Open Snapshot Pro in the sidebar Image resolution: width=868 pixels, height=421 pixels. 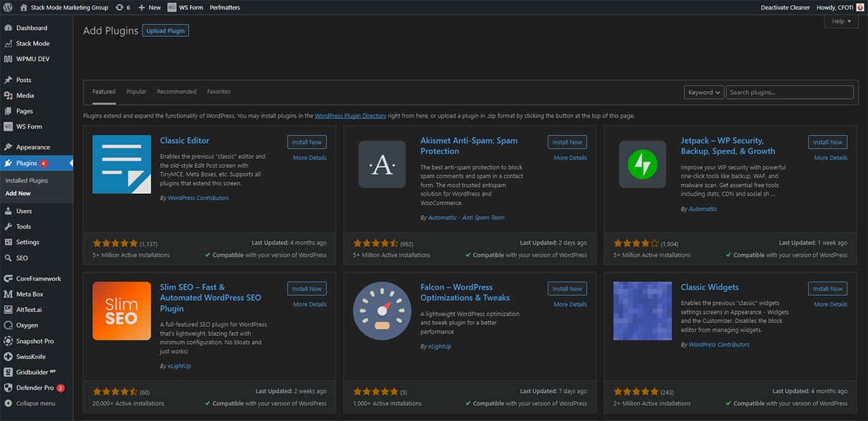point(35,341)
